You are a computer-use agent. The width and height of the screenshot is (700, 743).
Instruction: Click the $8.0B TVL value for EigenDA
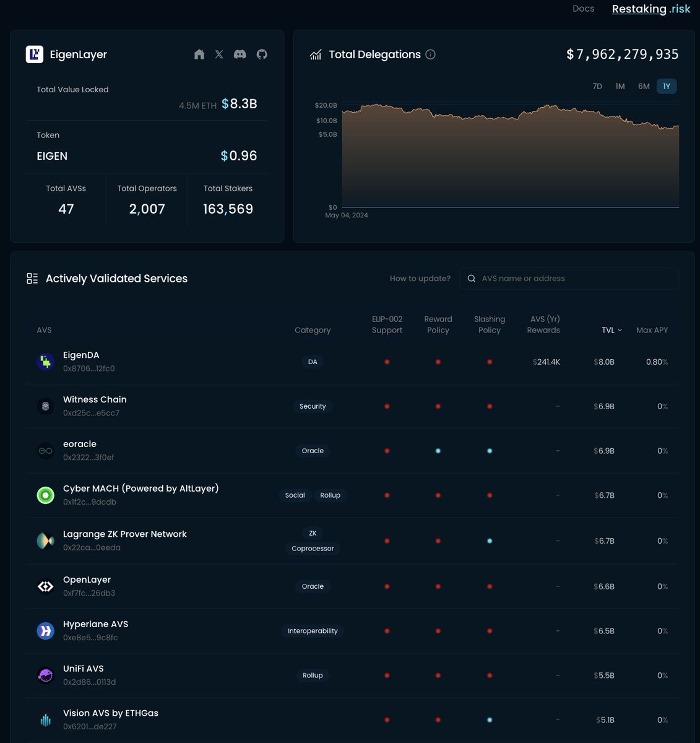click(604, 362)
